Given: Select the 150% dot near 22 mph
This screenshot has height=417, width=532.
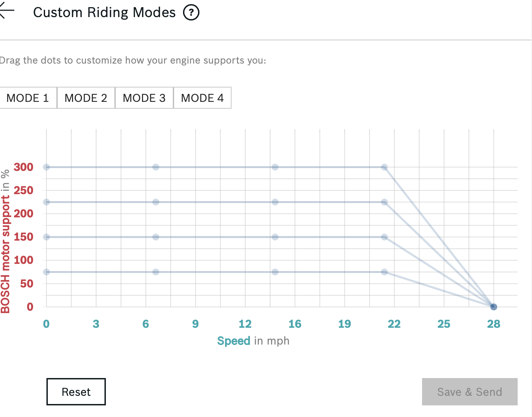Looking at the screenshot, I should click(x=384, y=237).
